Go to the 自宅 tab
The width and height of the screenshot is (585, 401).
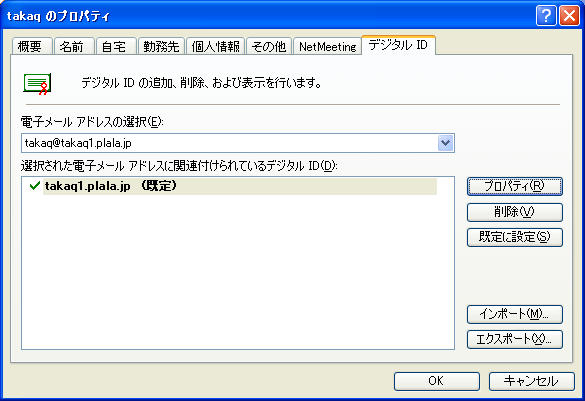click(116, 46)
